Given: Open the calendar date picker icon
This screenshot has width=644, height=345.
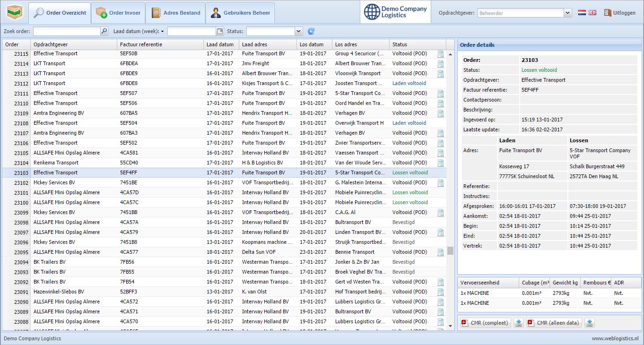Looking at the screenshot, I should pos(220,31).
